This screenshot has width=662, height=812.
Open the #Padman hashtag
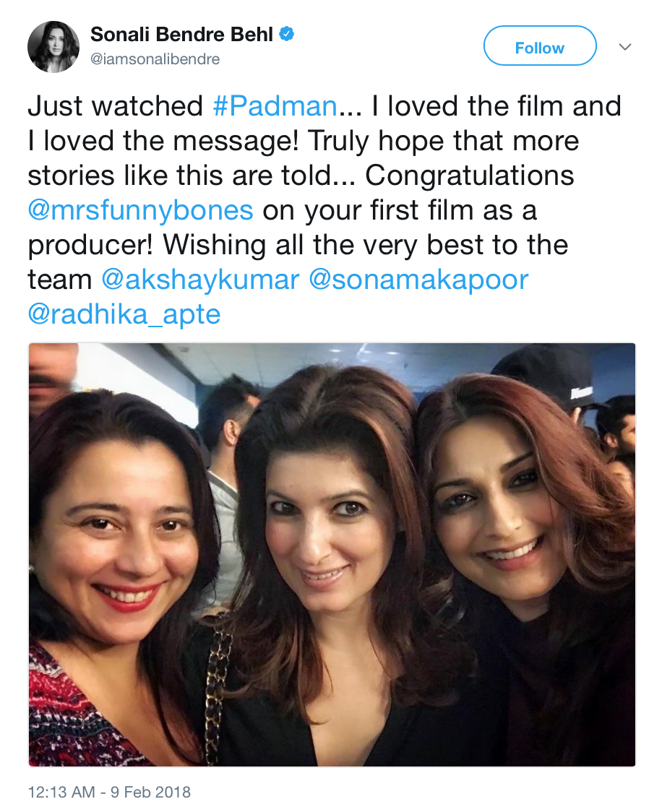pyautogui.click(x=275, y=106)
